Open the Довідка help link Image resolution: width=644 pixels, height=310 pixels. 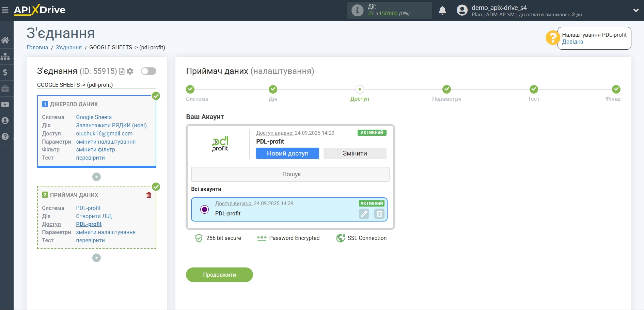click(572, 42)
